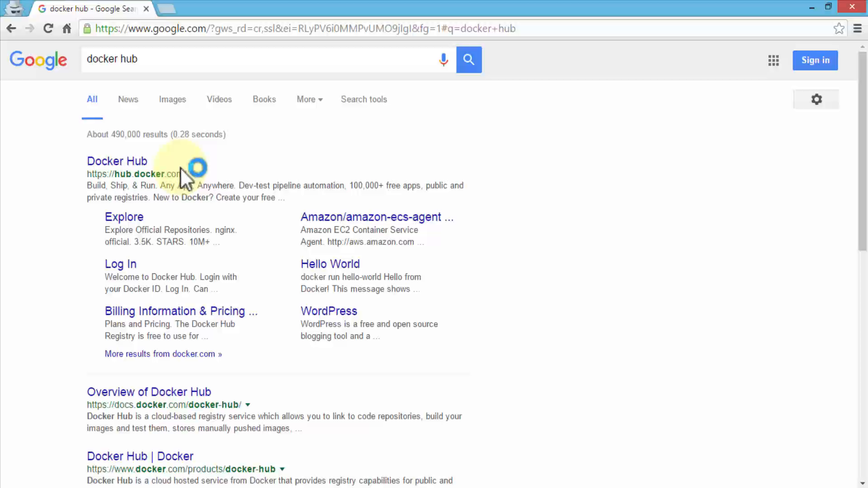Go to the browser home page
The width and height of the screenshot is (868, 488).
coord(66,28)
